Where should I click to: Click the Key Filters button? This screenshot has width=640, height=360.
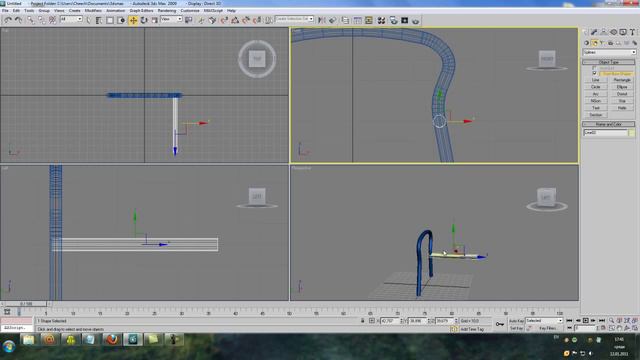[x=548, y=328]
